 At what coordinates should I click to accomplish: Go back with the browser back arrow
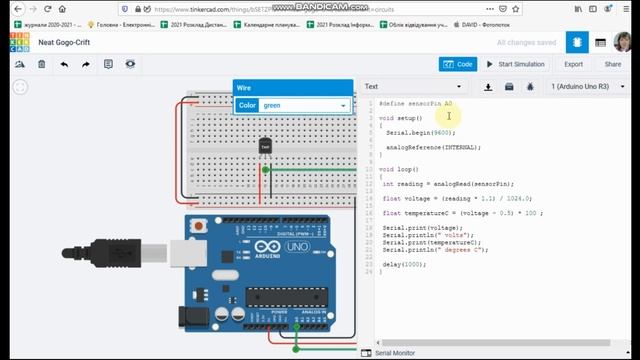tap(18, 9)
